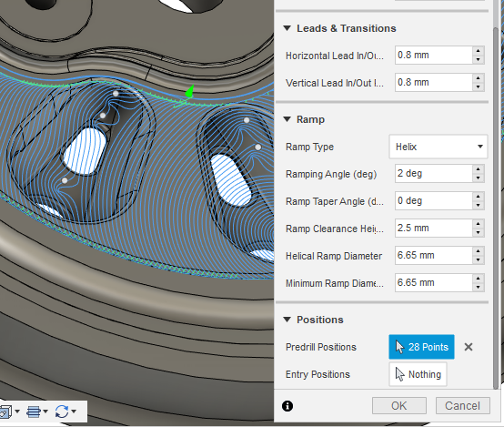Edit the Minimum Ramp Diameter field
The image size is (504, 427).
click(434, 283)
